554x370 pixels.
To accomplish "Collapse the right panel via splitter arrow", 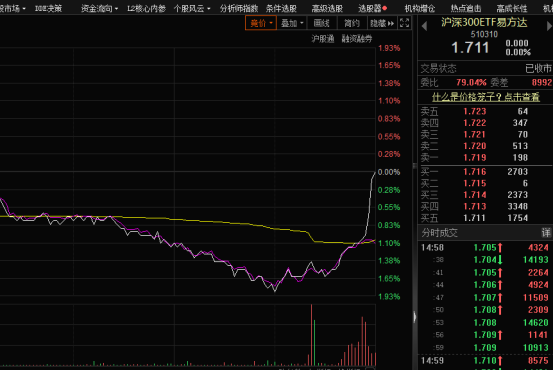I will 414,317.
